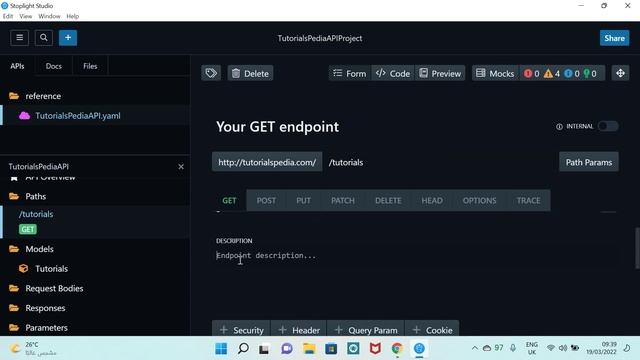The width and height of the screenshot is (640, 360).
Task: Edit the /tutorials path field
Action: click(346, 162)
